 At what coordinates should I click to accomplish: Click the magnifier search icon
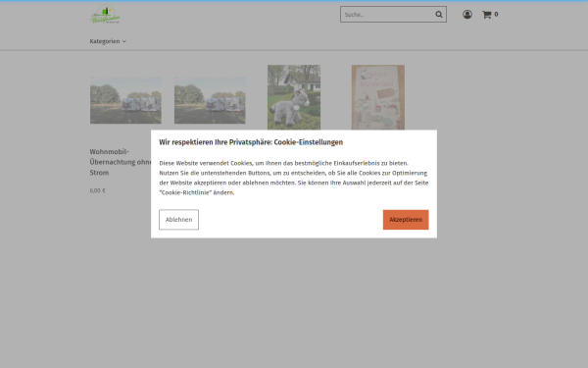(x=439, y=15)
